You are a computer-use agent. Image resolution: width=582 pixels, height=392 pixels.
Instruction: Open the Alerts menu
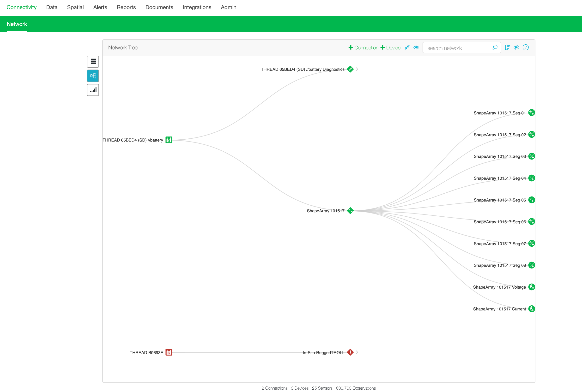[x=100, y=7]
